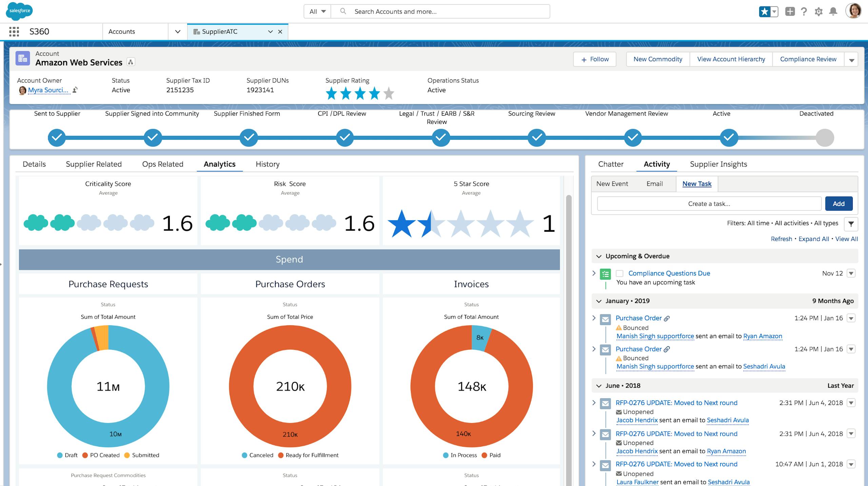Image resolution: width=868 pixels, height=486 pixels.
Task: Click the email icon beside RFP-0276 UPDATE
Action: [x=606, y=403]
